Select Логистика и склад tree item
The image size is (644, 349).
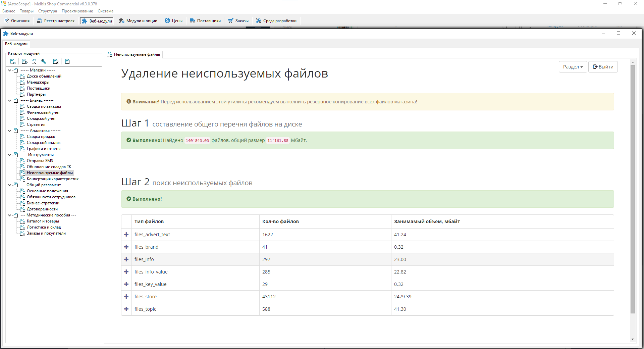pos(44,227)
